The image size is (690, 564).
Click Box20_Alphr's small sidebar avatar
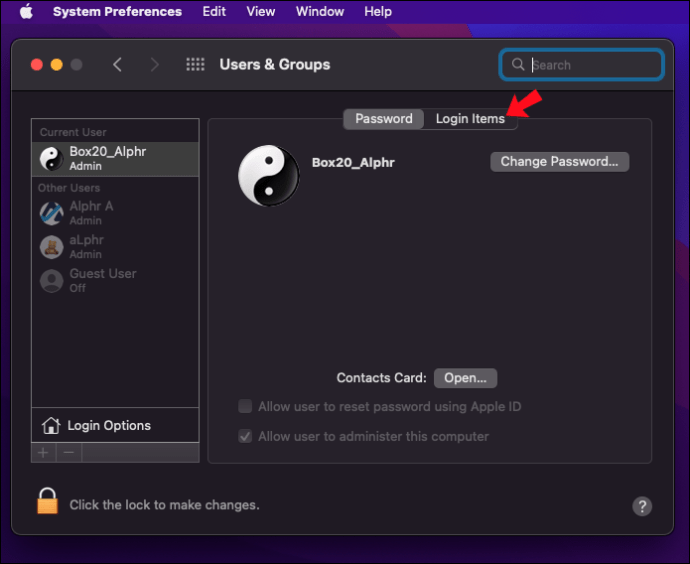pos(51,159)
